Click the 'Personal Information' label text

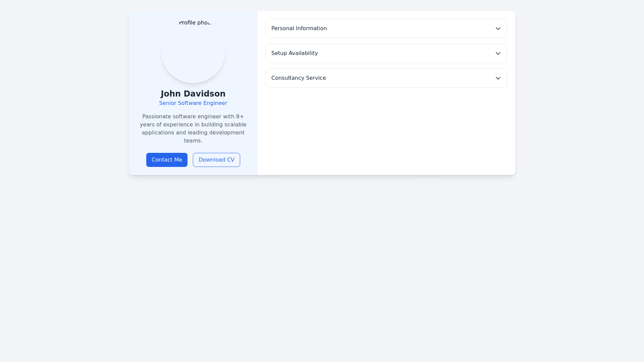pyautogui.click(x=299, y=28)
